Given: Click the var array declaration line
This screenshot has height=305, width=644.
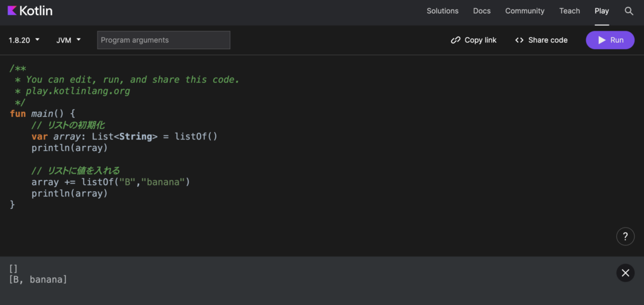Looking at the screenshot, I should (x=124, y=136).
